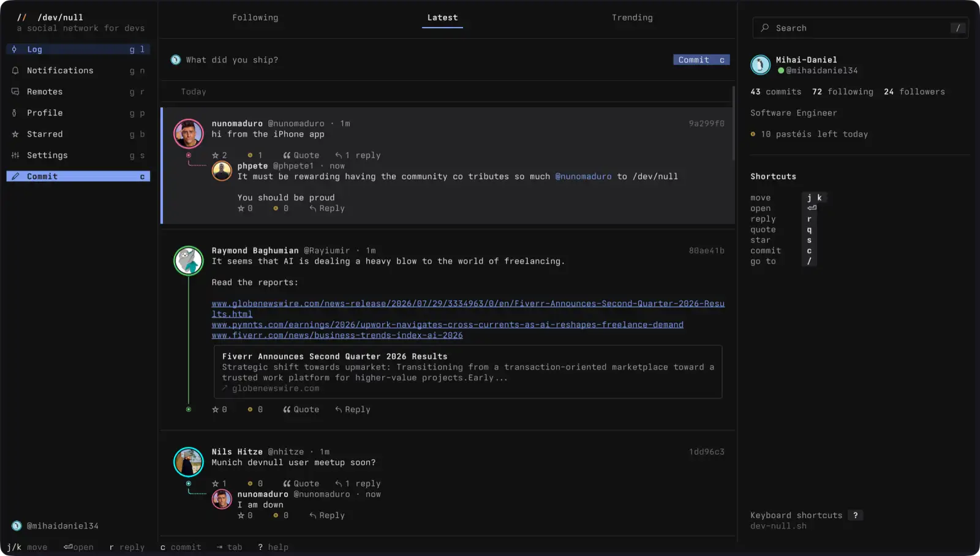Click @nunomaduro mention in phpete's reply
The height and width of the screenshot is (556, 980).
coord(583,177)
